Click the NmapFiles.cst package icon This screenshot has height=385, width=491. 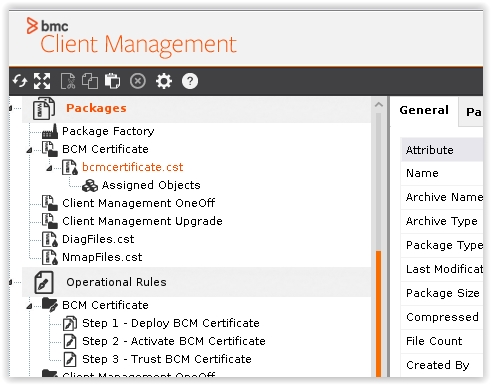(50, 257)
